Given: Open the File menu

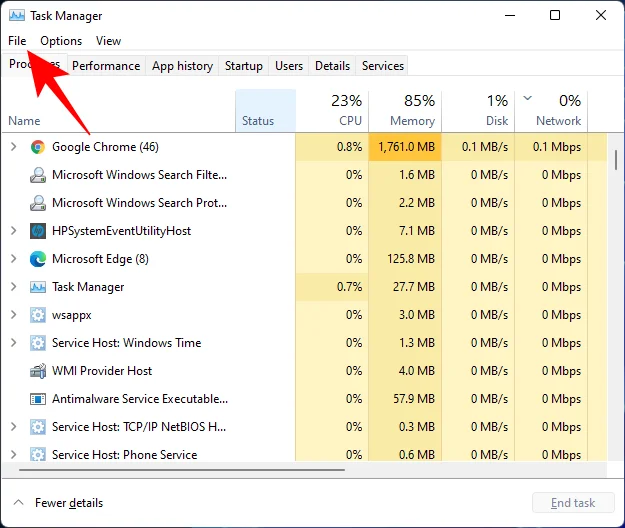Looking at the screenshot, I should pyautogui.click(x=17, y=41).
